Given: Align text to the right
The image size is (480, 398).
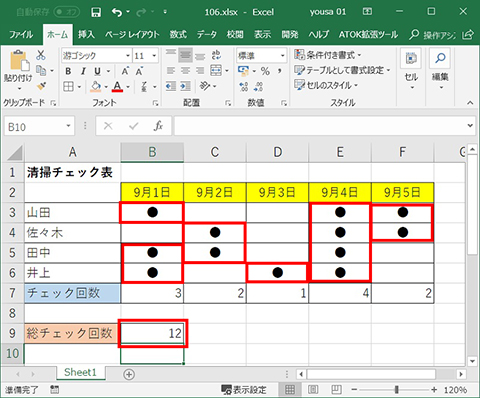Looking at the screenshot, I should click(x=200, y=71).
